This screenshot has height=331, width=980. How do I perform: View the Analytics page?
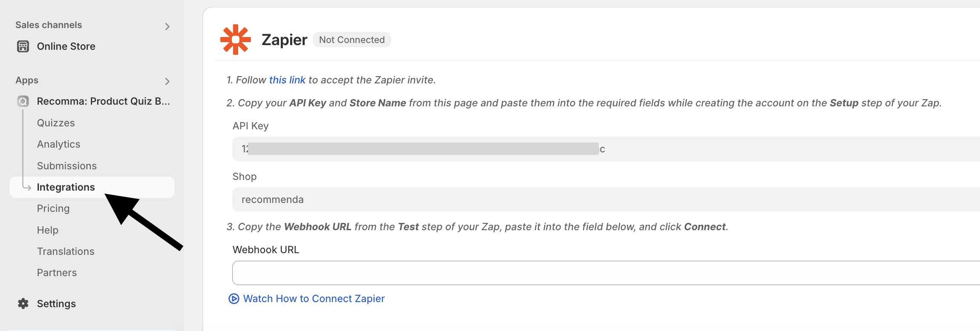tap(58, 144)
